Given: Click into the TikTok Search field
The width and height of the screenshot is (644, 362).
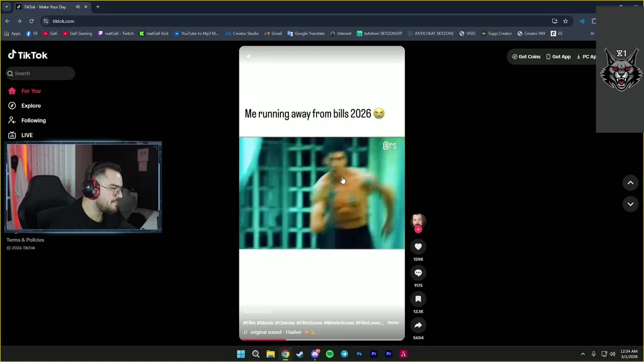Looking at the screenshot, I should click(40, 73).
